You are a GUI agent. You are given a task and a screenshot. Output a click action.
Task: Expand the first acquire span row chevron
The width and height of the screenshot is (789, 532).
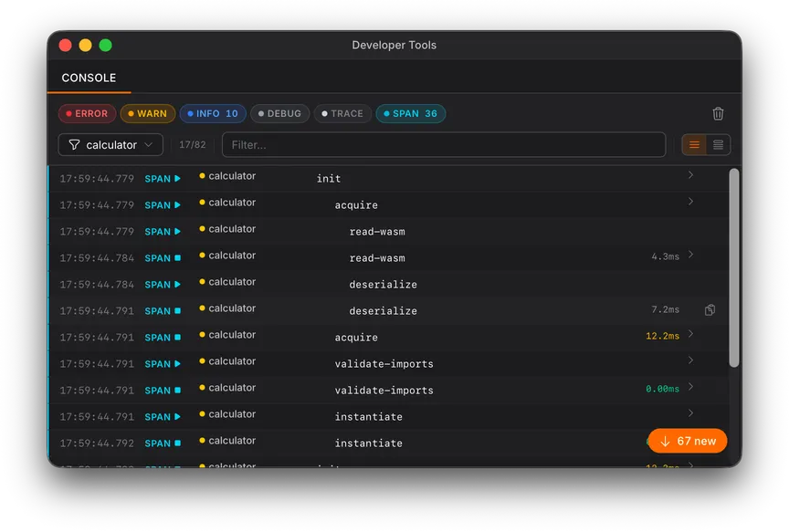point(691,202)
